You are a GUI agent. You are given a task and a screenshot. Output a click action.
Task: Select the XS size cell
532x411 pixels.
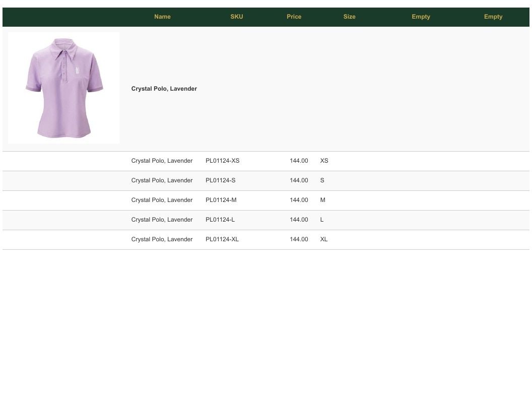[x=324, y=161]
